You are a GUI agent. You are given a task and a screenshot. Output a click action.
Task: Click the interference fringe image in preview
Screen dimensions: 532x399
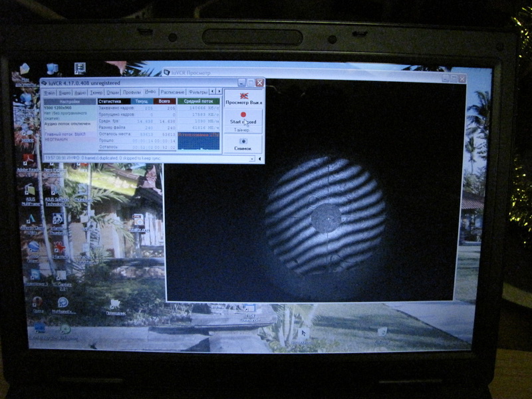pos(325,214)
